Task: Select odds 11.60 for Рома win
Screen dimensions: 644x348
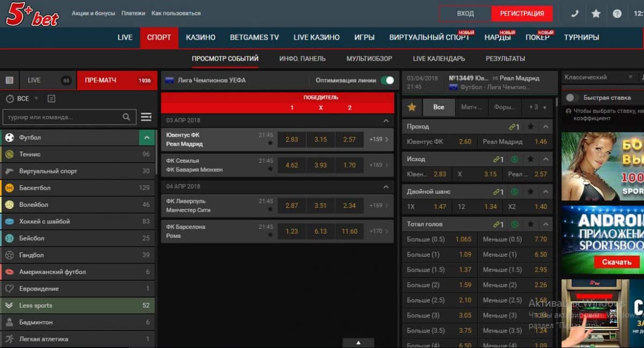Action: 349,231
